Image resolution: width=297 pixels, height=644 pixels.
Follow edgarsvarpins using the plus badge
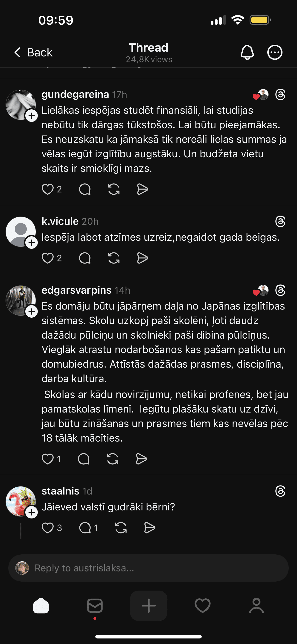click(32, 311)
